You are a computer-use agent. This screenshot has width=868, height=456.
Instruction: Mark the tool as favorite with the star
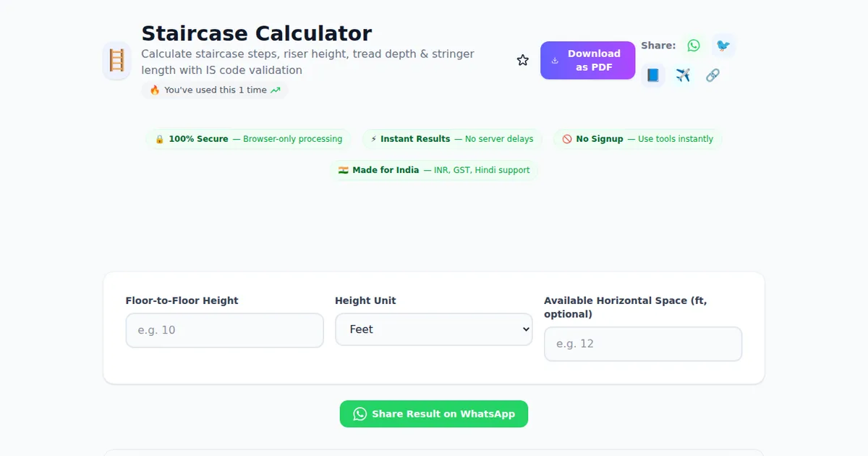(523, 60)
